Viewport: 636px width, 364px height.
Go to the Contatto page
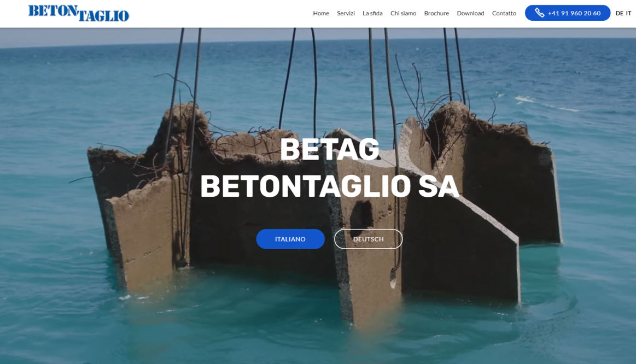point(504,13)
